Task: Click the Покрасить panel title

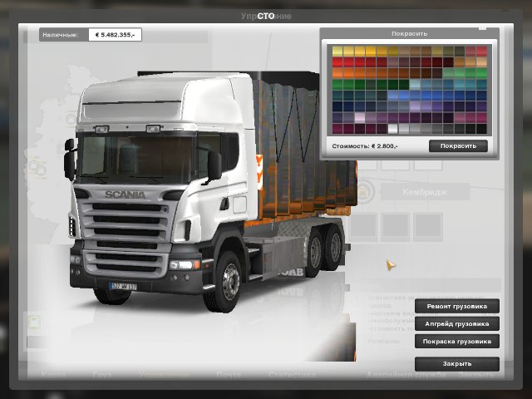Action: coord(409,33)
